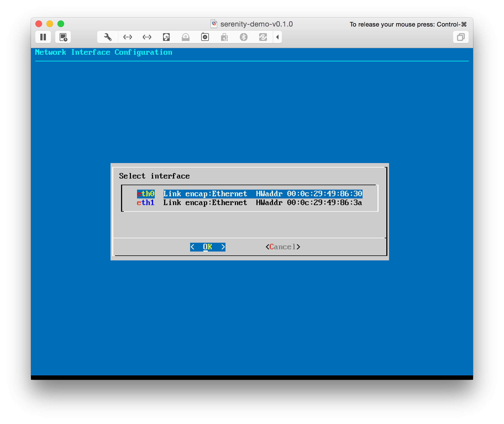Zoom the window with green button
The image size is (504, 424).
point(61,24)
